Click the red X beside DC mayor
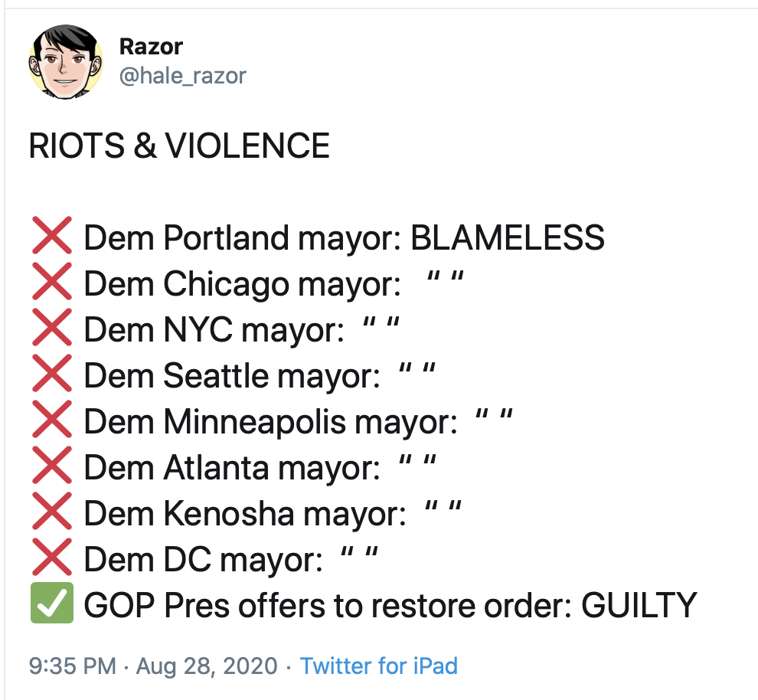 coord(52,557)
